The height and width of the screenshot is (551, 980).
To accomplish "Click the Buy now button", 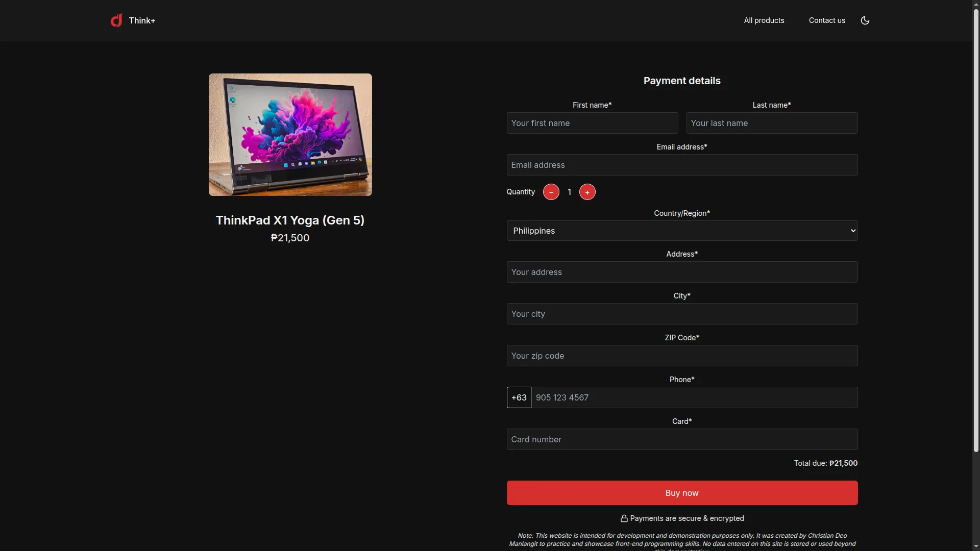I will click(682, 493).
